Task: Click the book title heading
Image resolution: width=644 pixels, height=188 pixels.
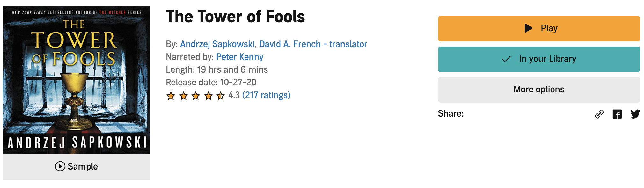Action: pyautogui.click(x=235, y=17)
